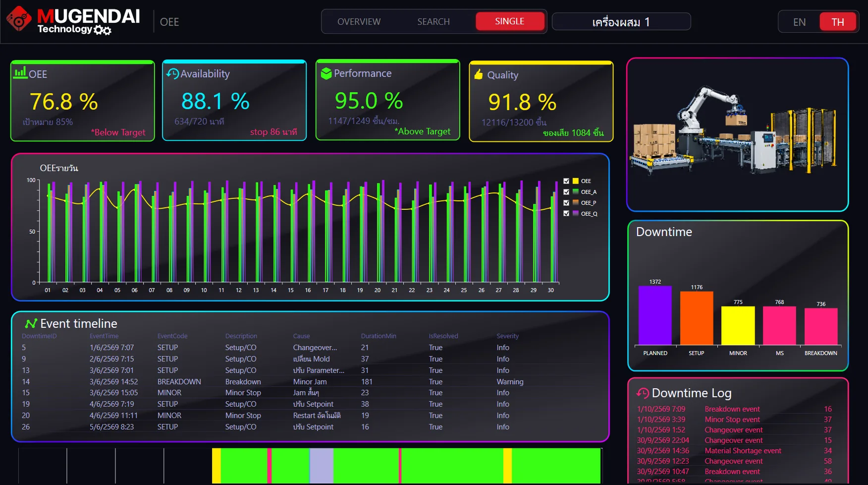This screenshot has height=485, width=868.
Task: Open log entry Minor Stop event 1/10/2569 3:39
Action: [x=735, y=420]
